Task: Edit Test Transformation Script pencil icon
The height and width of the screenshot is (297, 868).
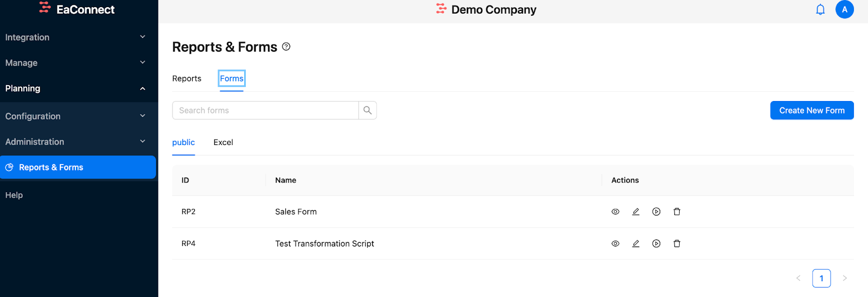Action: [x=636, y=244]
